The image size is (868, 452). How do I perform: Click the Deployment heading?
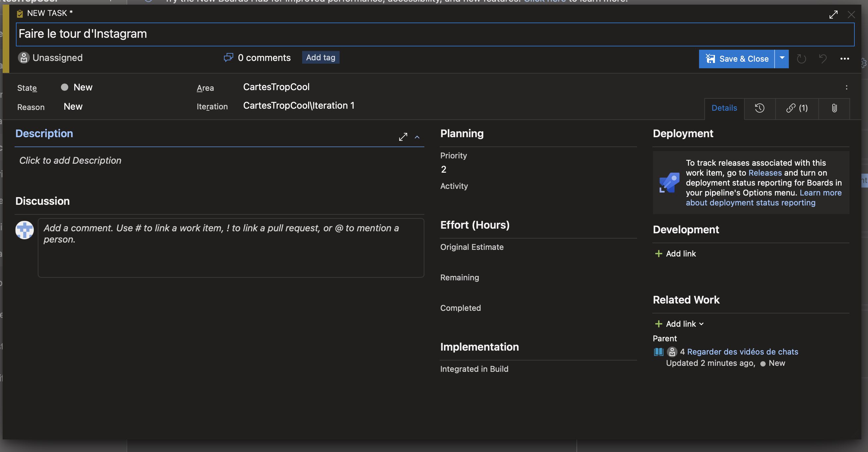[x=683, y=134]
